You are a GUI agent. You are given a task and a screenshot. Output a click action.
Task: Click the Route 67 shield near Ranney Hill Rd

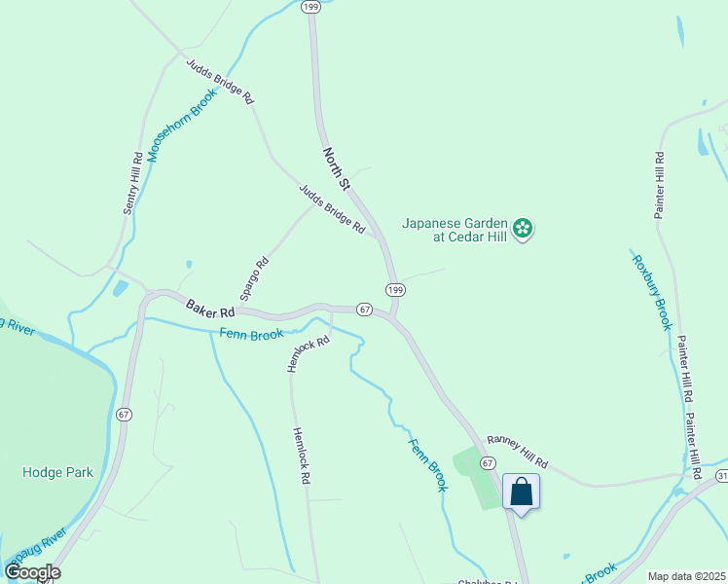[488, 463]
